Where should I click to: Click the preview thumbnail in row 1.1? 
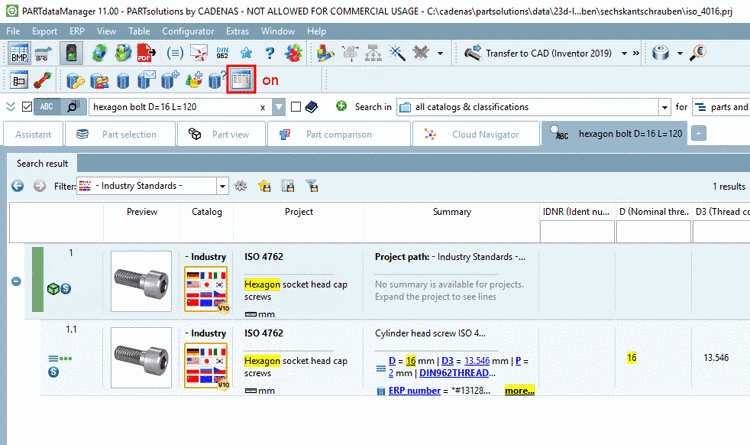coord(141,358)
